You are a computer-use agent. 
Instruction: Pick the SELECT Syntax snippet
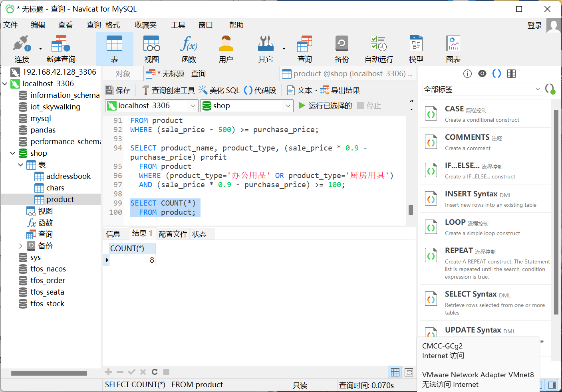(x=485, y=303)
